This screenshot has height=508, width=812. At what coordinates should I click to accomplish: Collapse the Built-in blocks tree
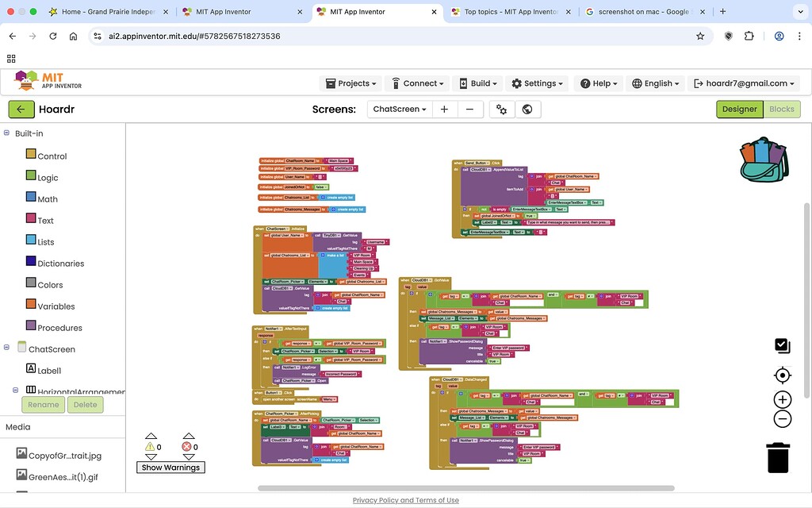(6, 133)
